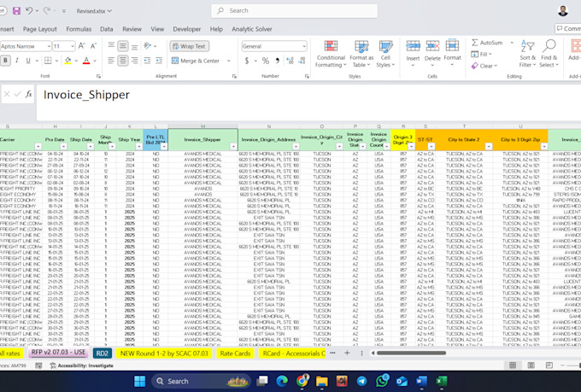The height and width of the screenshot is (392, 581).
Task: Switch to Page Layout view in status bar
Action: click(531, 366)
